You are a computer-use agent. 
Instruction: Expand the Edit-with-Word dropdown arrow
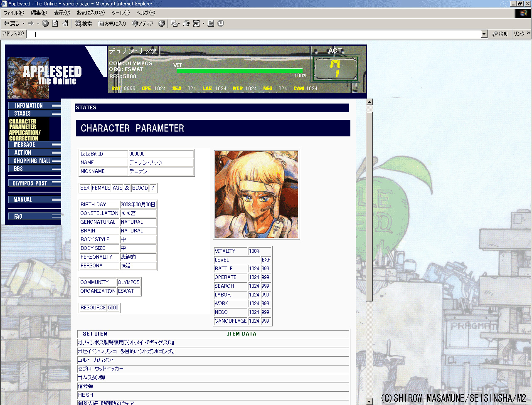[x=203, y=24]
